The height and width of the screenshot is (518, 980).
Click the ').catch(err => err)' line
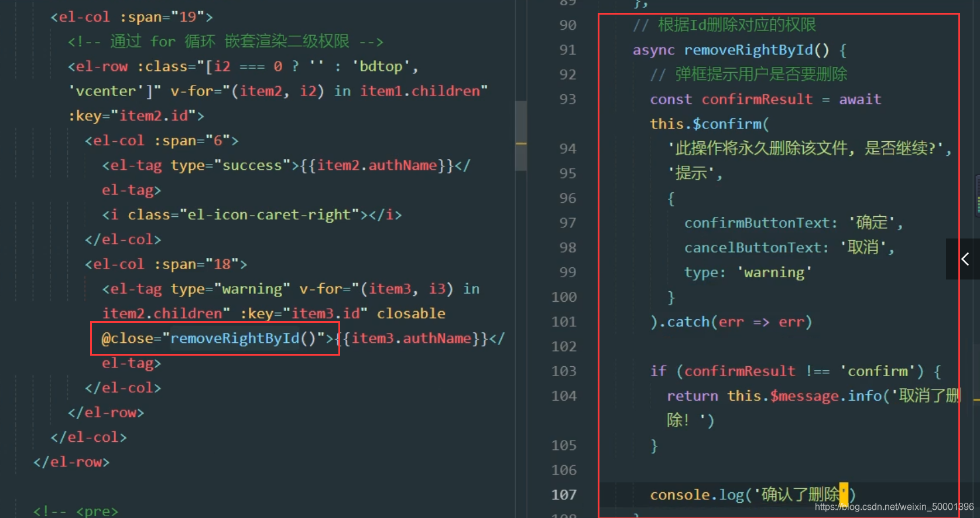click(731, 322)
